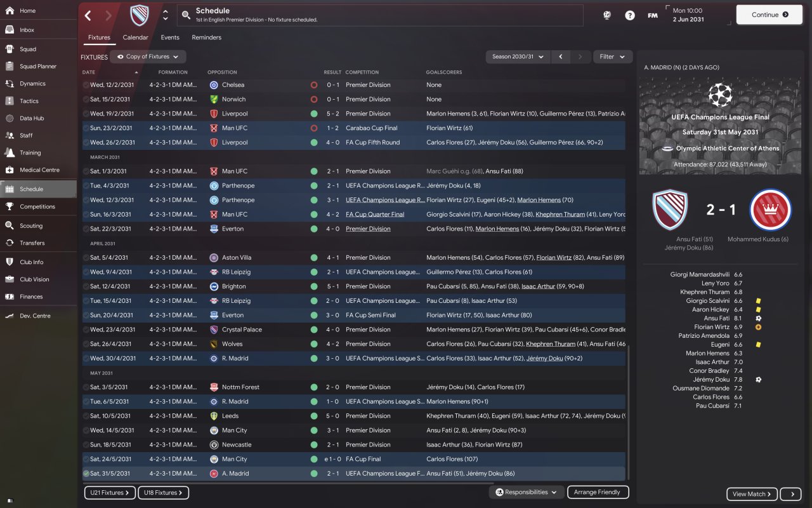Viewport: 812px width, 508px height.
Task: Click the Norwich club badge in fixtures
Action: click(214, 99)
